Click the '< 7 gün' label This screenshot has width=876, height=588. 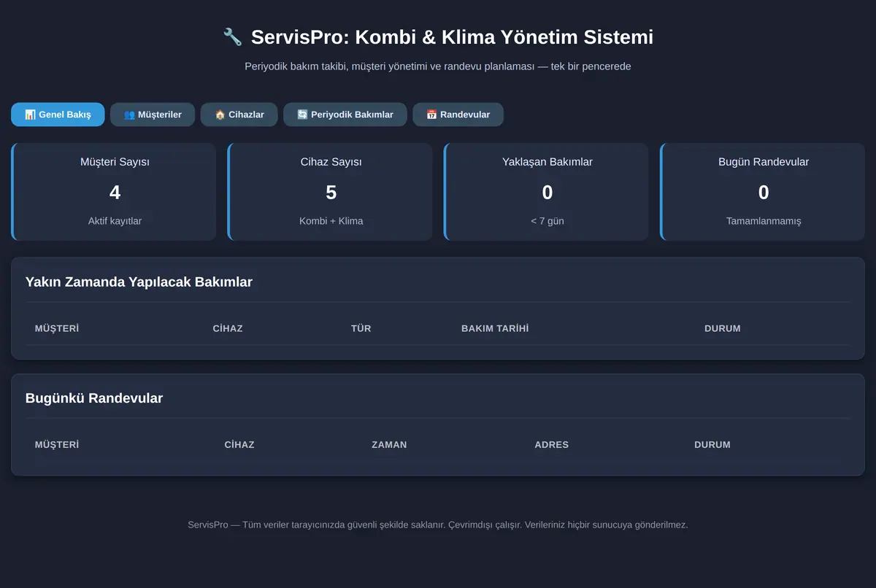pos(547,221)
